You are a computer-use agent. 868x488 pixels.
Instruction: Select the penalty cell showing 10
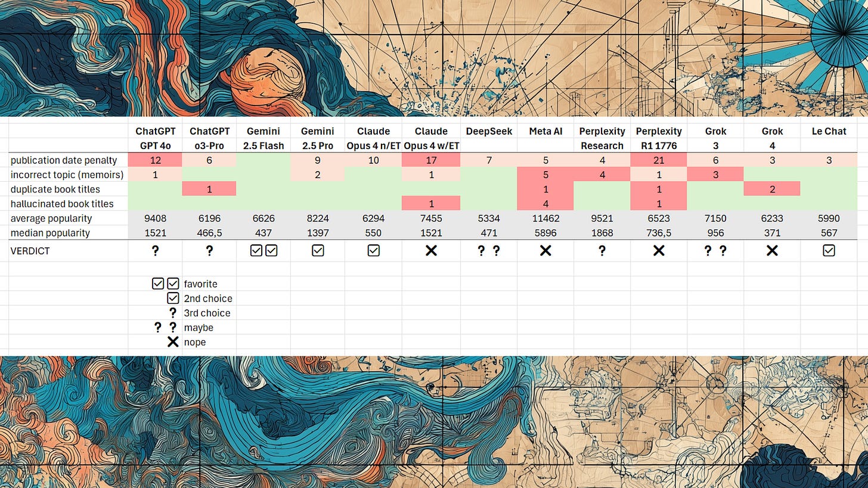[x=373, y=160]
